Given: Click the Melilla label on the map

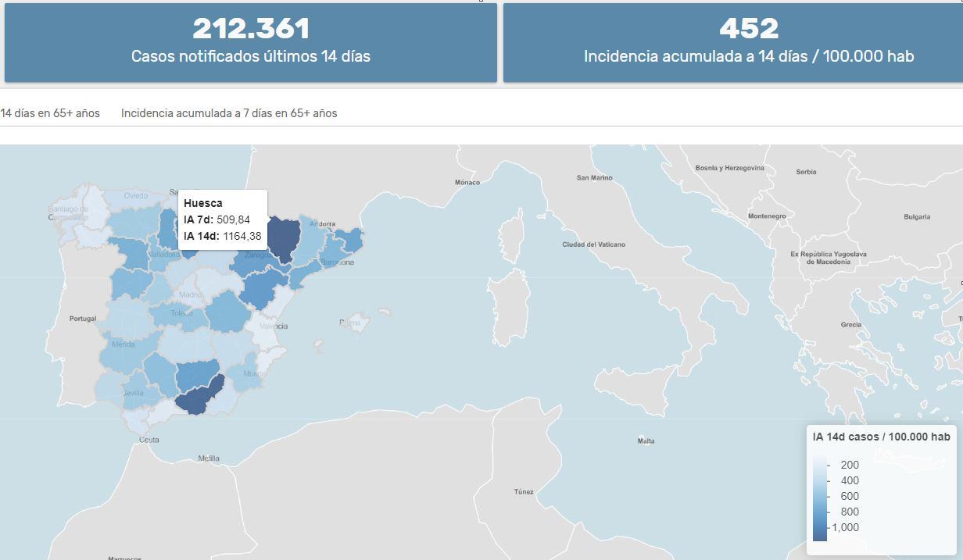Looking at the screenshot, I should tap(209, 458).
